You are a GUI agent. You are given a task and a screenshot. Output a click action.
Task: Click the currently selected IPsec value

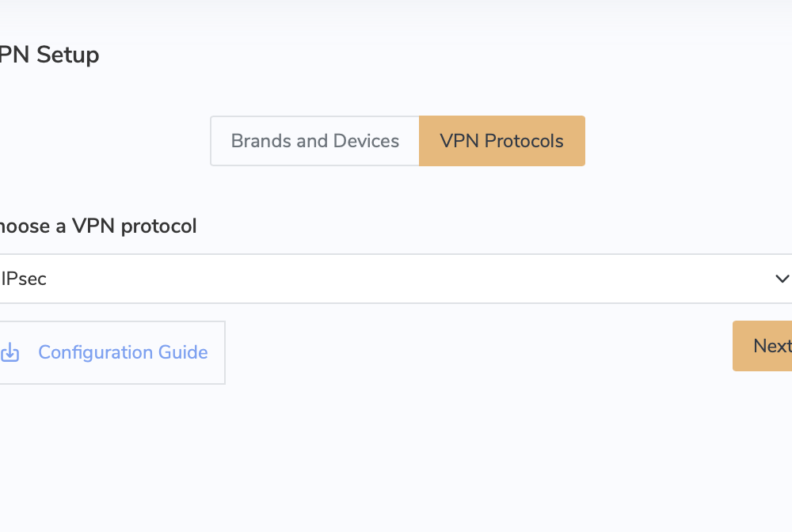[x=24, y=279]
